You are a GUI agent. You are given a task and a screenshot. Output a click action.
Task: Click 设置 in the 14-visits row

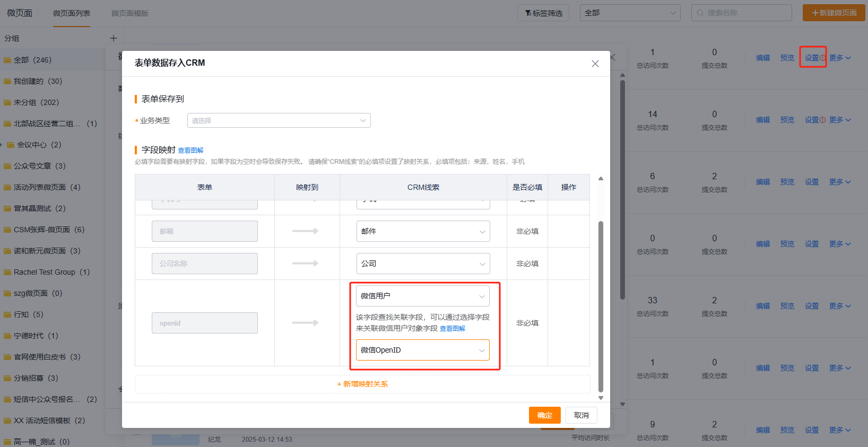(812, 120)
